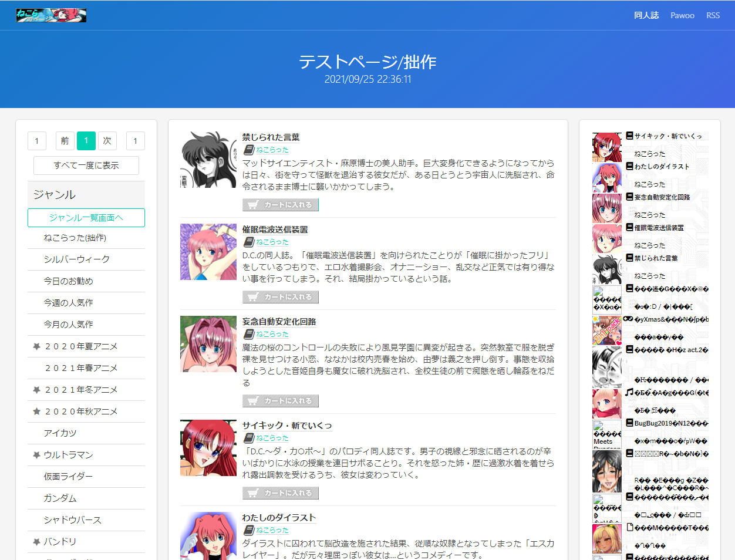Open sidebar サイキック・斬でいくっ thumbnail

[607, 147]
